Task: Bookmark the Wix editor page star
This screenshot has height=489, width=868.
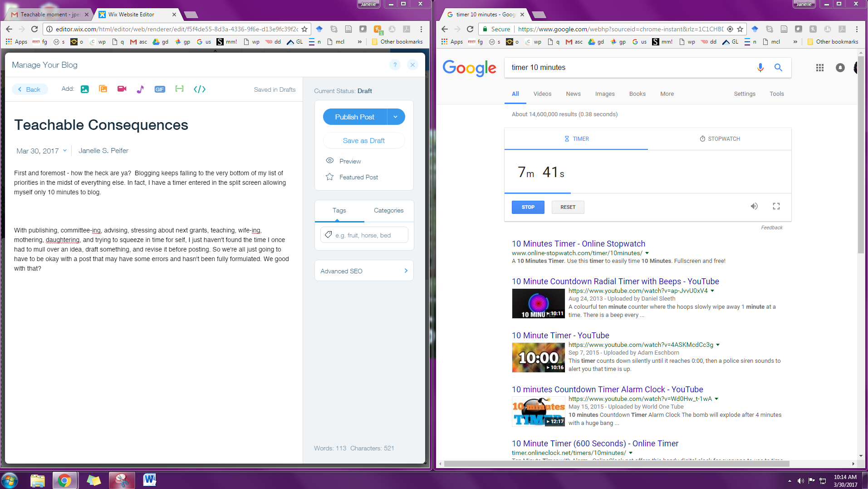Action: (x=304, y=29)
